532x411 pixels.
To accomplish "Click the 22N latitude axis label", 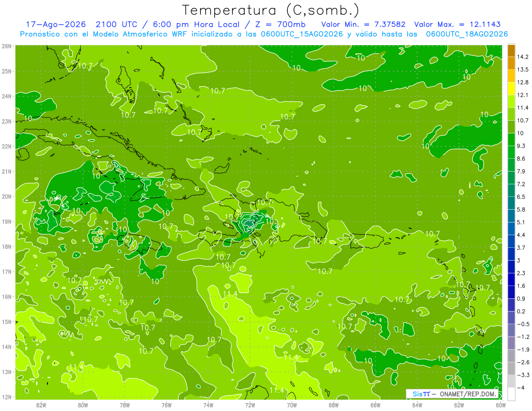I will [6, 146].
